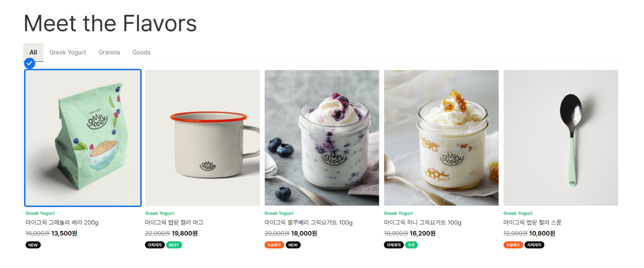This screenshot has width=644, height=268.
Task: Click the 마이그릭 법랑 컬러 스푼 title
Action: [532, 222]
